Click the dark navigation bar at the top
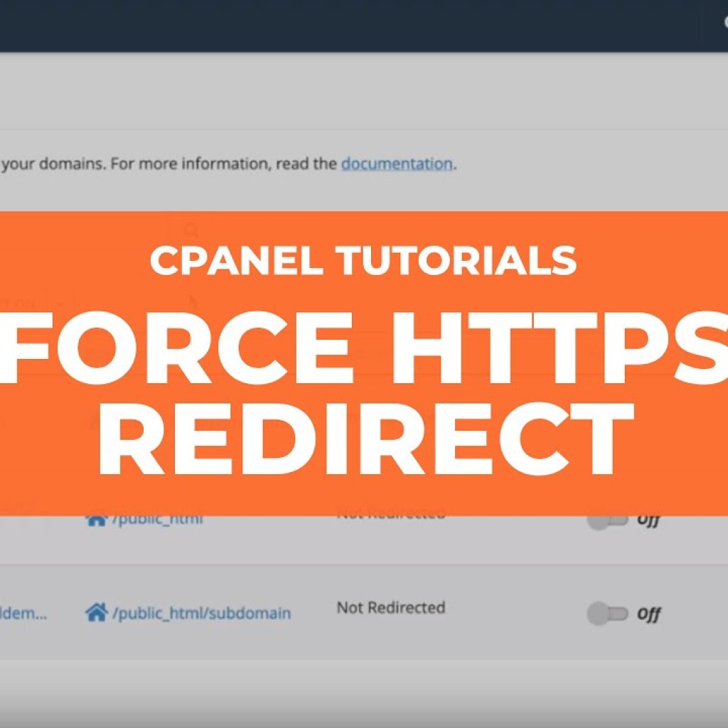The height and width of the screenshot is (728, 728). 364,25
